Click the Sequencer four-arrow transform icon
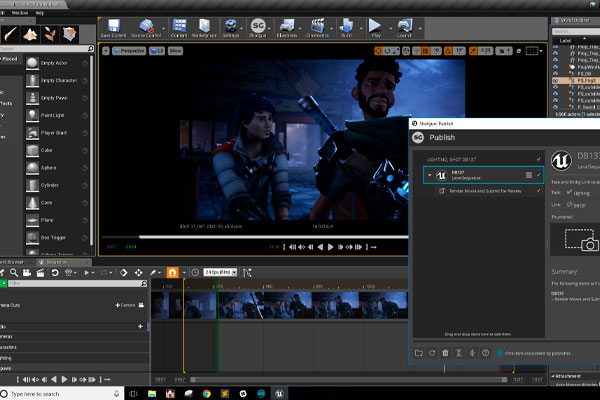 point(139,272)
